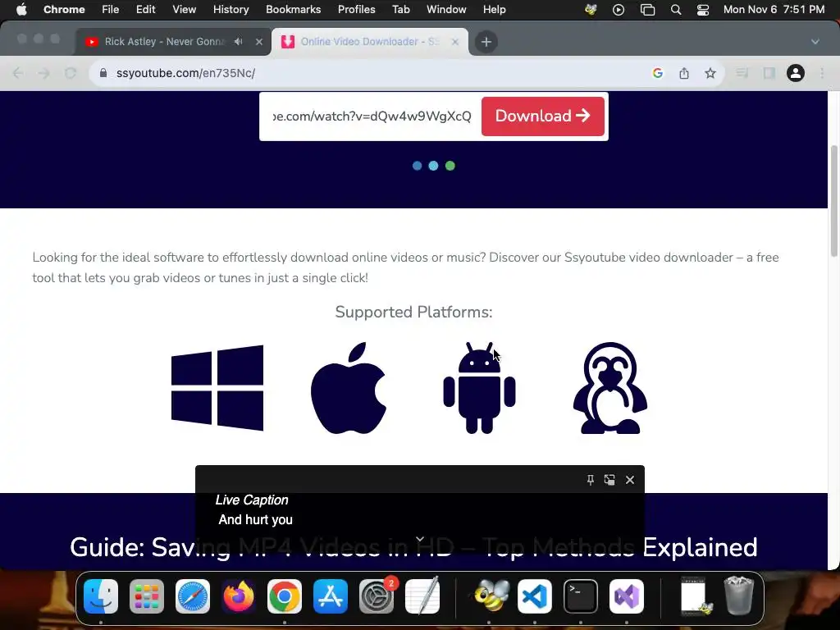The image size is (840, 630).
Task: Open System Settings in the Dock
Action: [377, 596]
